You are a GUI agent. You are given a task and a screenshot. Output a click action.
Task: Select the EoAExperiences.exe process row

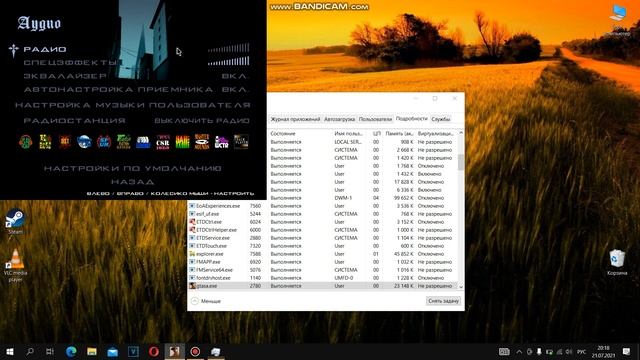pyautogui.click(x=323, y=206)
